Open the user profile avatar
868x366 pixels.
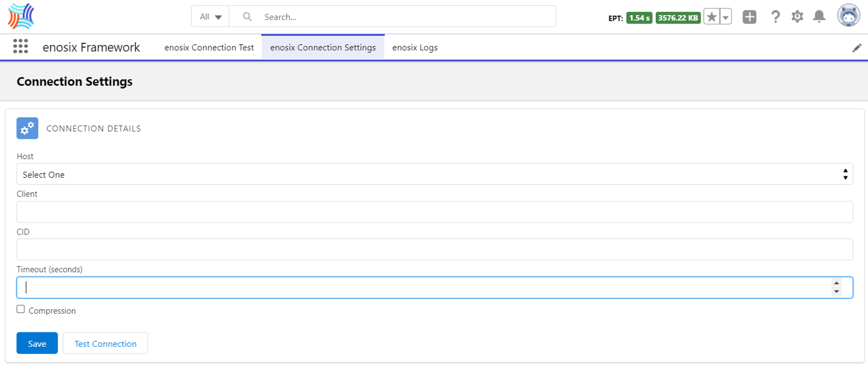[849, 17]
